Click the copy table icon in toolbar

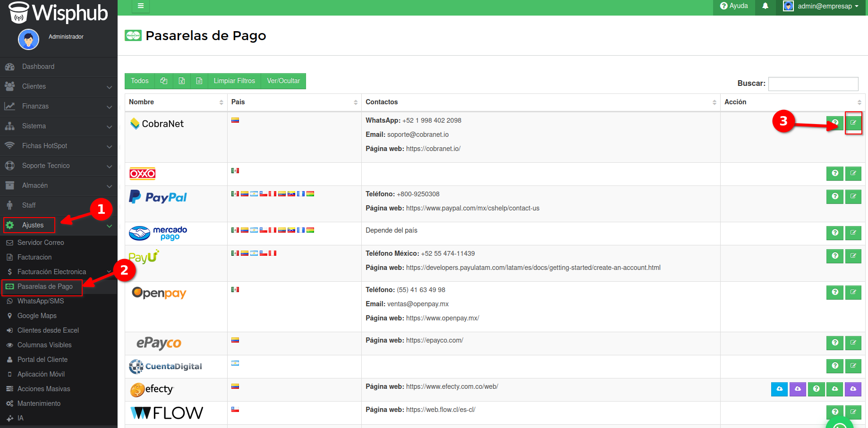point(164,81)
